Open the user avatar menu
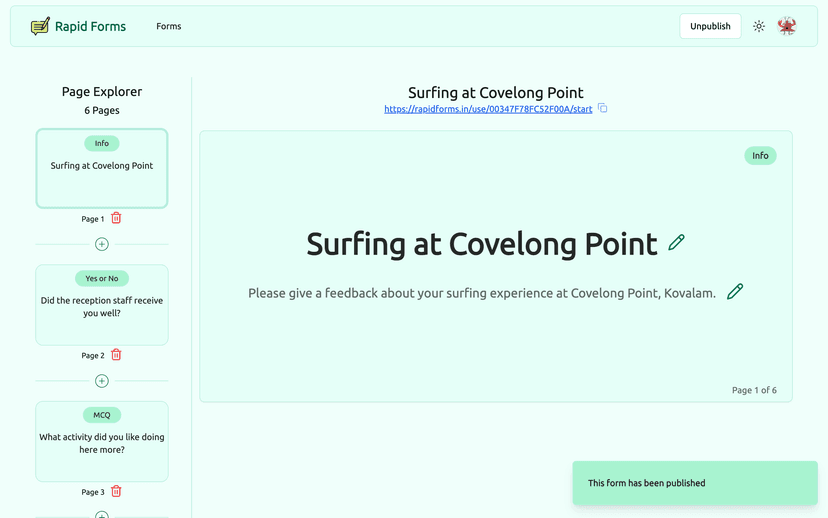The image size is (828, 518). click(787, 27)
